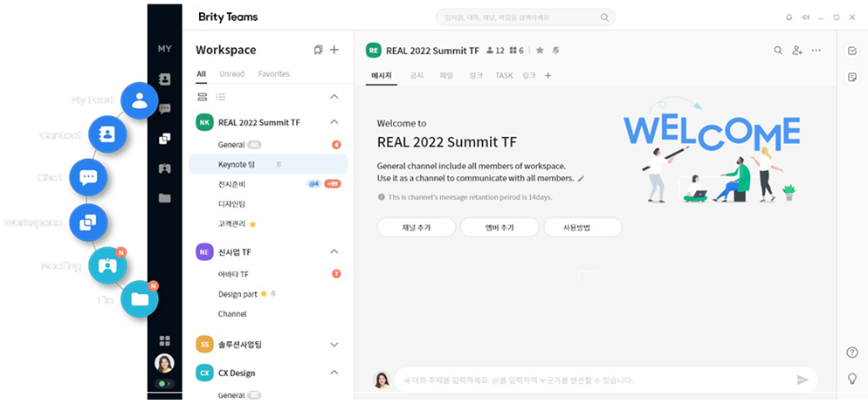
Task: Click the bookmark icon next to the Workspace title
Action: (x=318, y=50)
